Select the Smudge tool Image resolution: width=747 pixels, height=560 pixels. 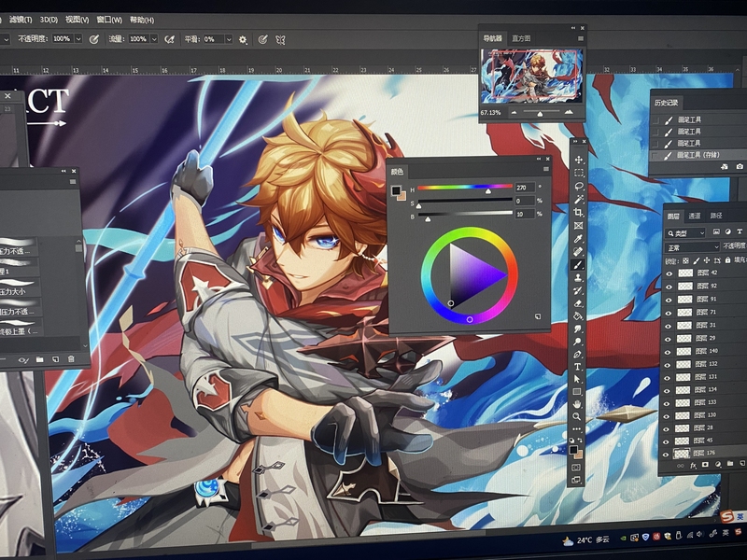[577, 329]
